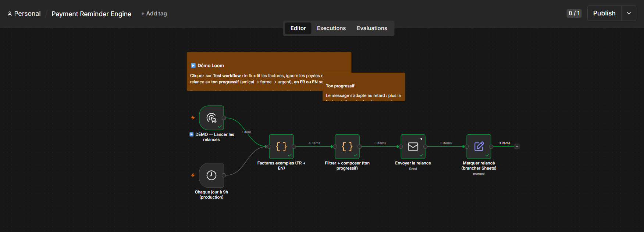Image resolution: width=644 pixels, height=232 pixels.
Task: Click output connector of Filtrer + composer node
Action: (x=359, y=146)
